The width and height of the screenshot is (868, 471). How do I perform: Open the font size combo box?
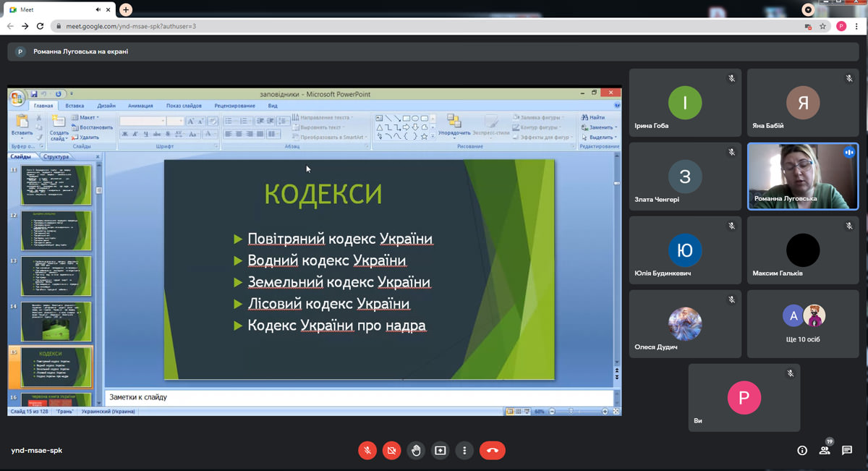176,121
